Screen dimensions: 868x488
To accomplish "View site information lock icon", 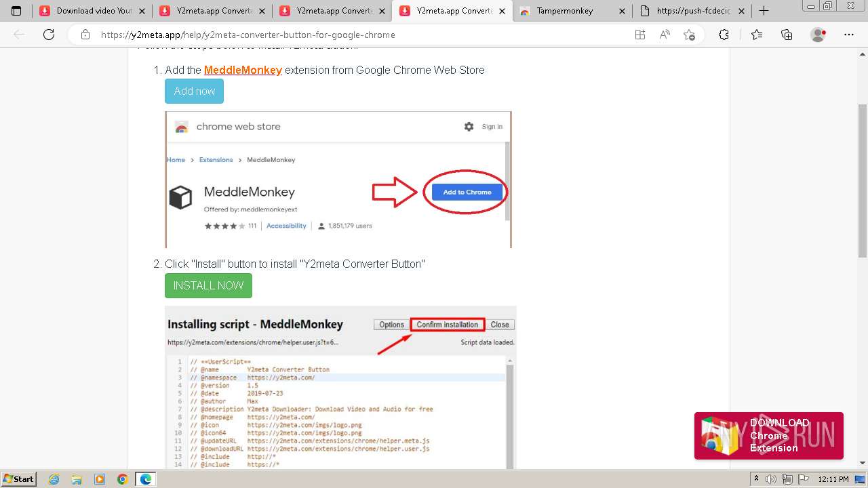I will (85, 35).
